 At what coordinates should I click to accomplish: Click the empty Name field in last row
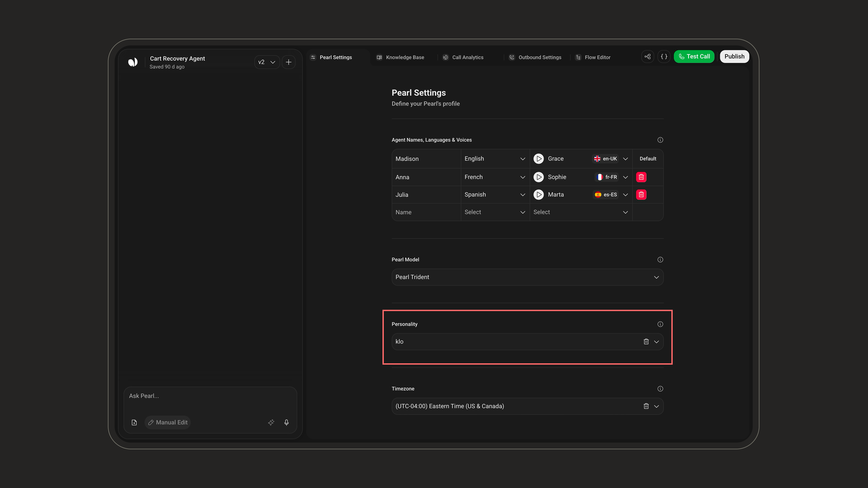(x=426, y=212)
